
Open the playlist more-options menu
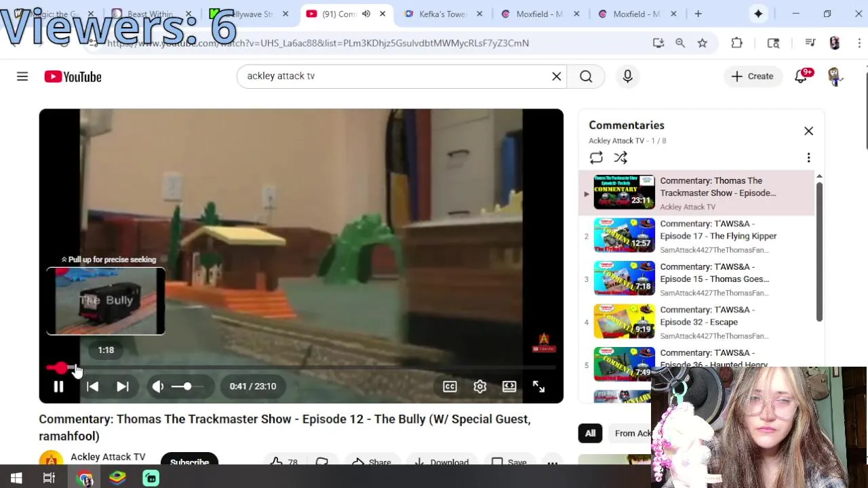tap(808, 158)
